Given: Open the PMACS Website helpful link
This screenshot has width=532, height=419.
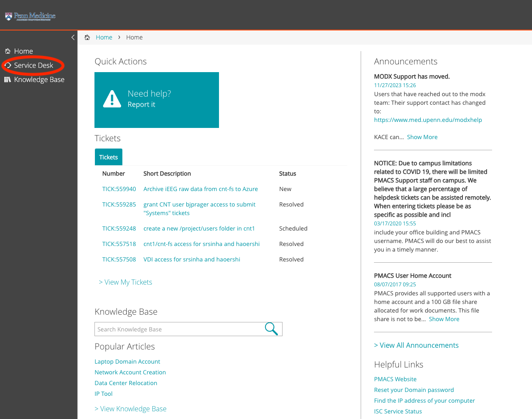Looking at the screenshot, I should tap(395, 379).
